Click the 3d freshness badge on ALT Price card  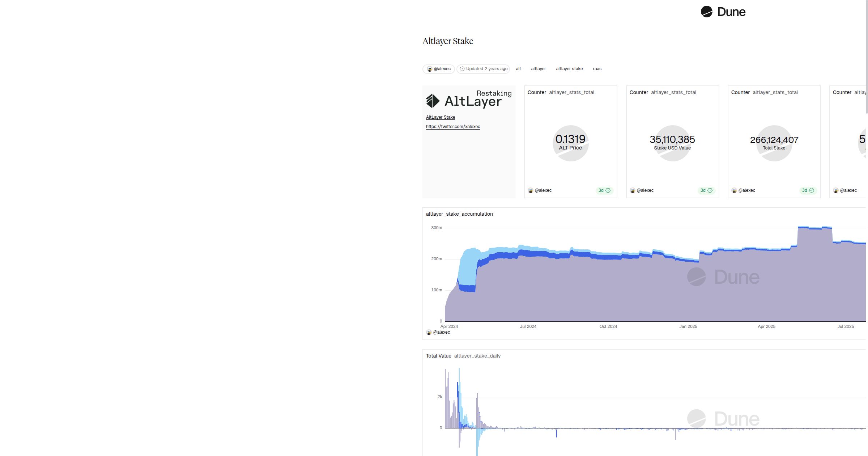(x=604, y=190)
